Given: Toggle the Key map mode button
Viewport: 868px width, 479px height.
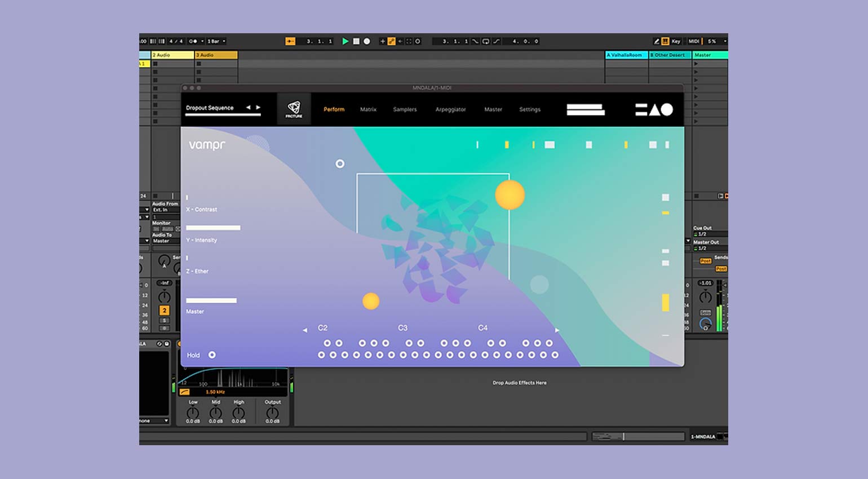Looking at the screenshot, I should tap(676, 41).
